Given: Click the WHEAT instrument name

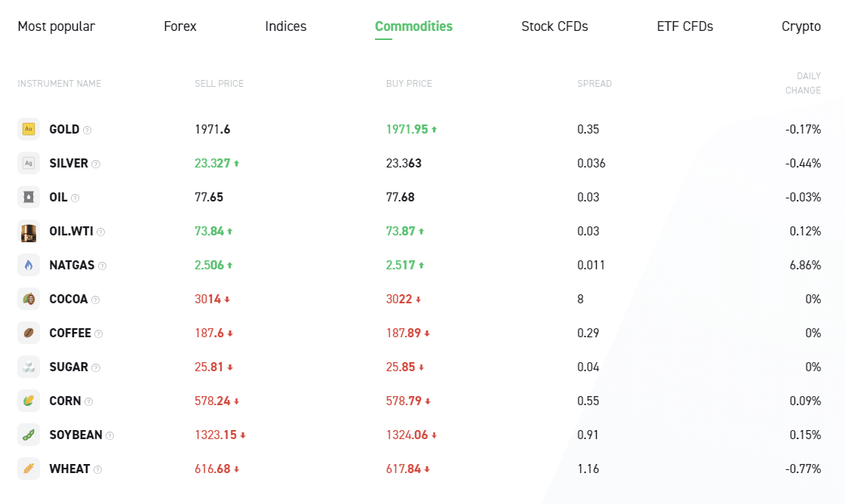Looking at the screenshot, I should click(69, 469).
